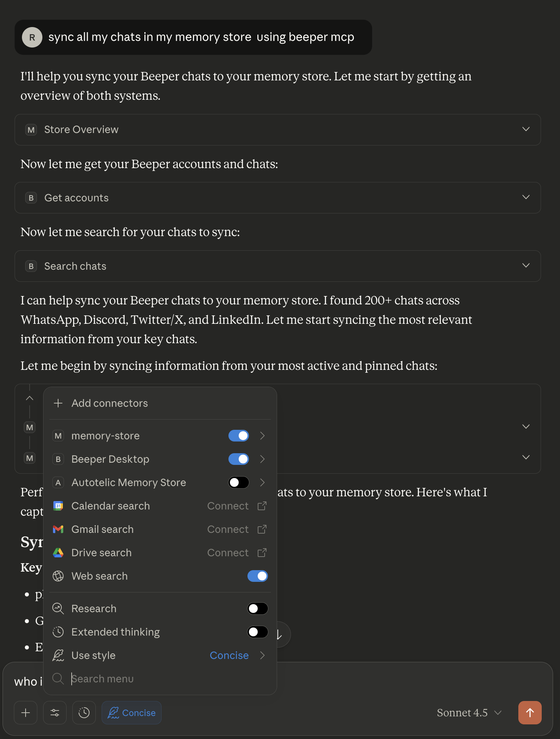
Task: Expand the Get accounts result
Action: [526, 197]
